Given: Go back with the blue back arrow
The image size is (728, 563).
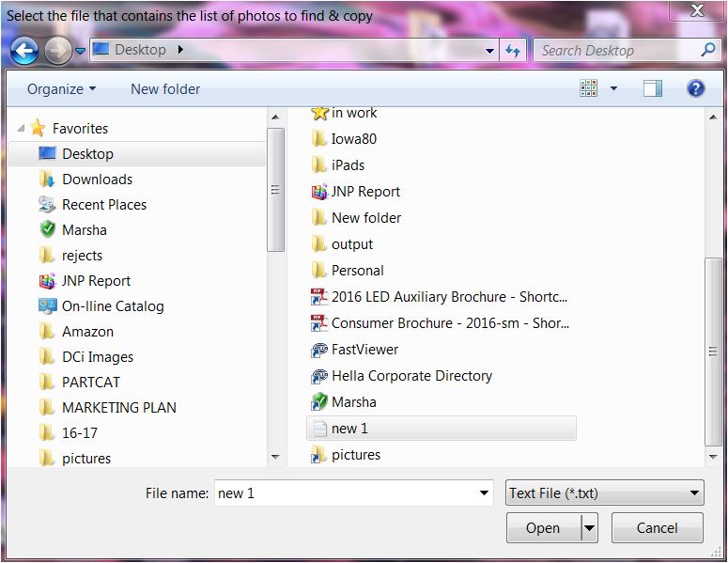Looking at the screenshot, I should [x=24, y=51].
